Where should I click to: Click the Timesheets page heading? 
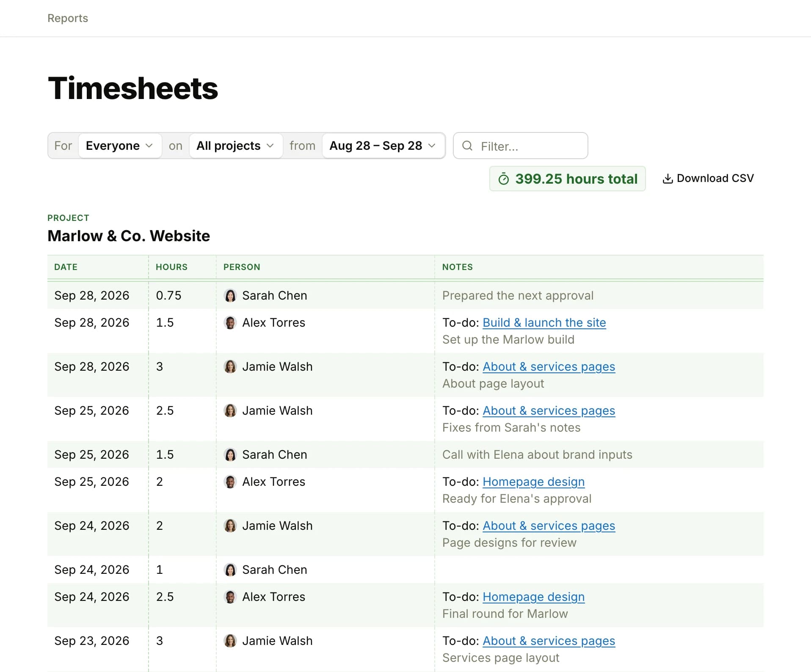[133, 88]
